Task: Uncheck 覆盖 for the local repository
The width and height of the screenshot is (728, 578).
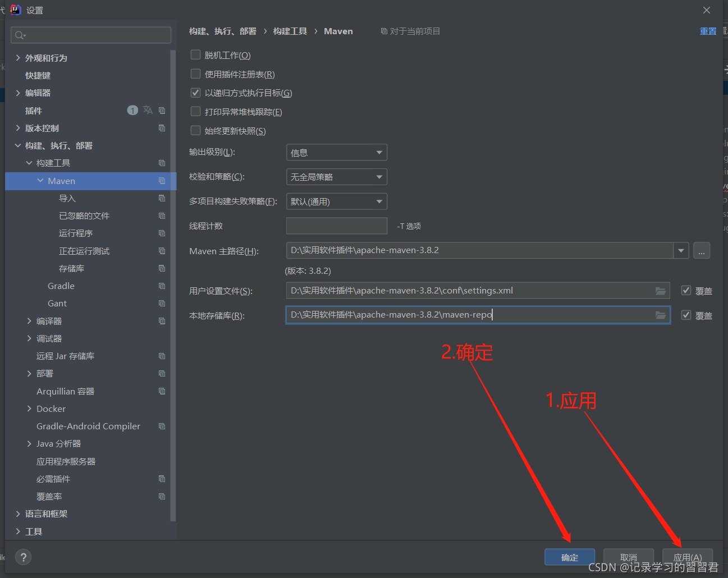Action: (686, 315)
